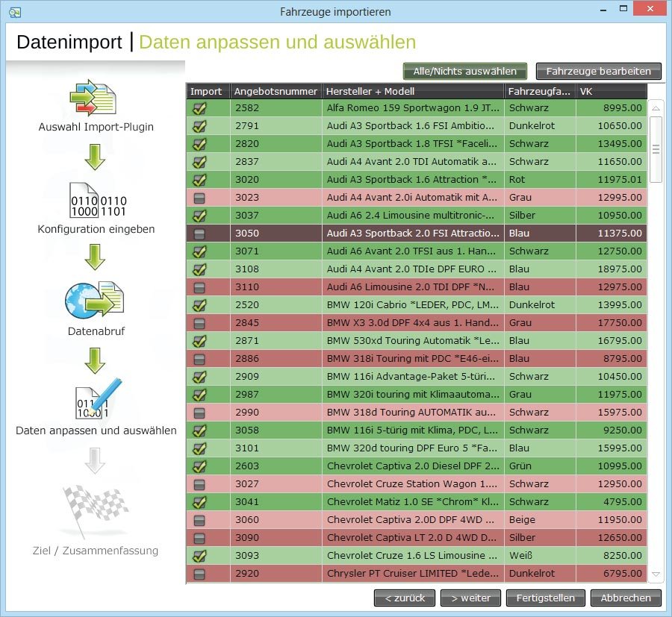The image size is (672, 617).
Task: Go back with < zurück
Action: click(405, 598)
